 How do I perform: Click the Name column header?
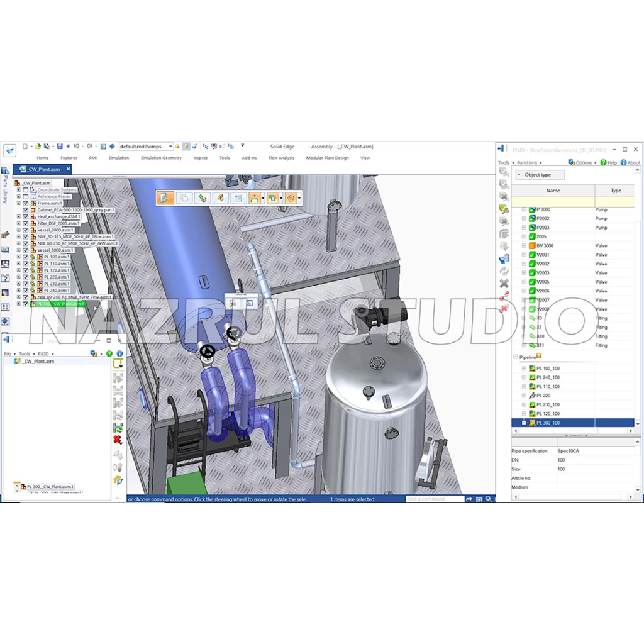(x=553, y=191)
